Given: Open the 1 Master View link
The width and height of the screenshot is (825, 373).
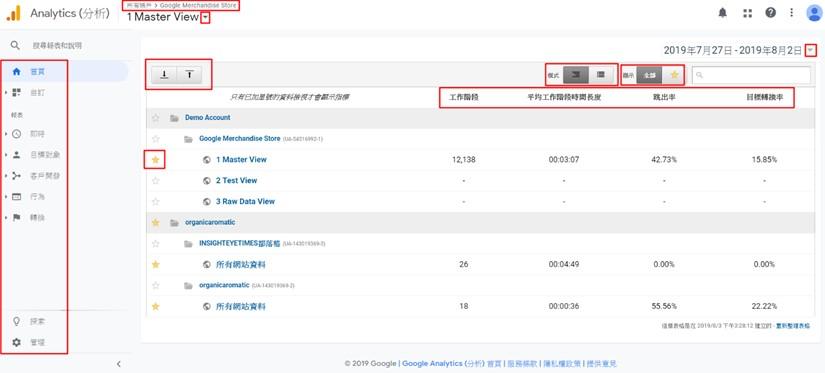Looking at the screenshot, I should coord(242,159).
